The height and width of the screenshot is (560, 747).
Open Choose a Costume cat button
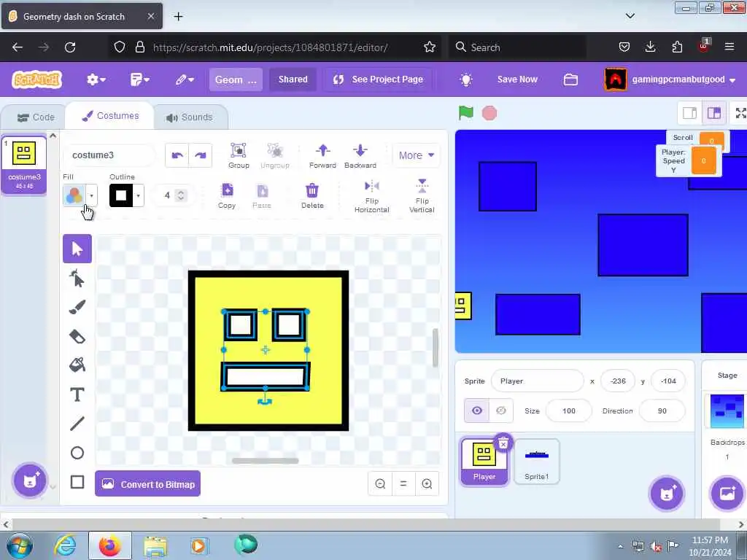29,481
